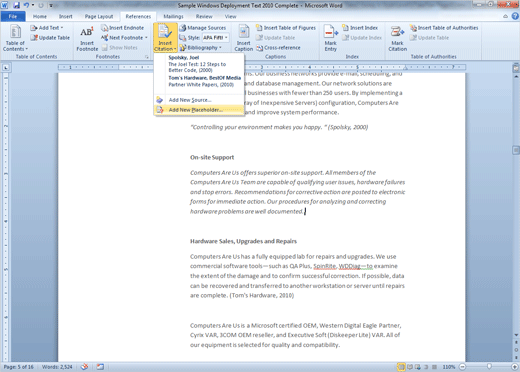Click scroll up arrow of vertical scrollbar
This screenshot has height=372, width=520.
click(x=516, y=76)
